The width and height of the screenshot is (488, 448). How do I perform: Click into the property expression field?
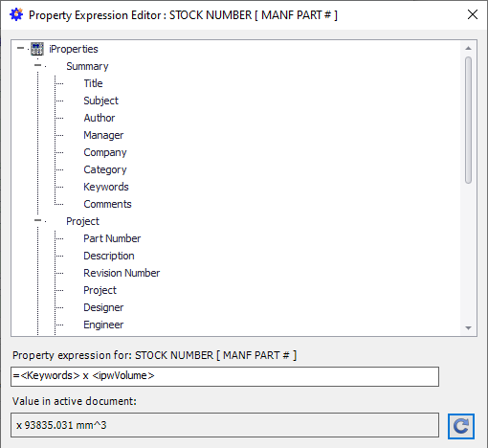click(225, 376)
